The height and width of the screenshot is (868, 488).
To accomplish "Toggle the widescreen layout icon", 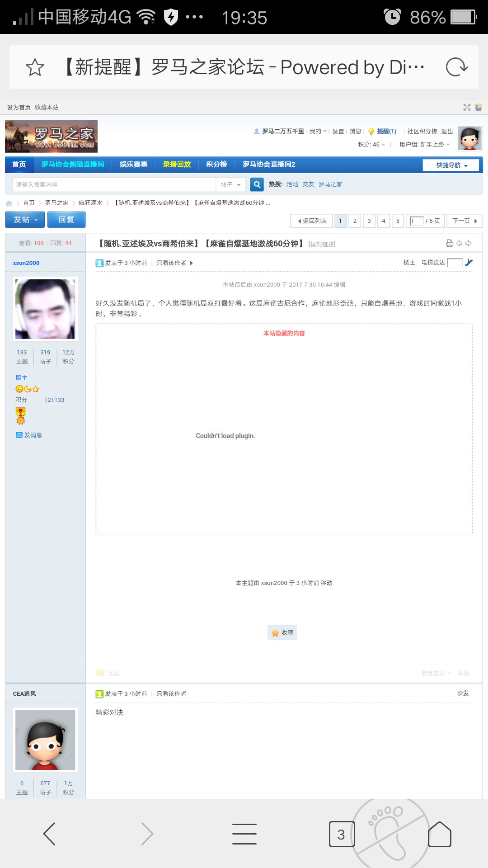I will 467,107.
